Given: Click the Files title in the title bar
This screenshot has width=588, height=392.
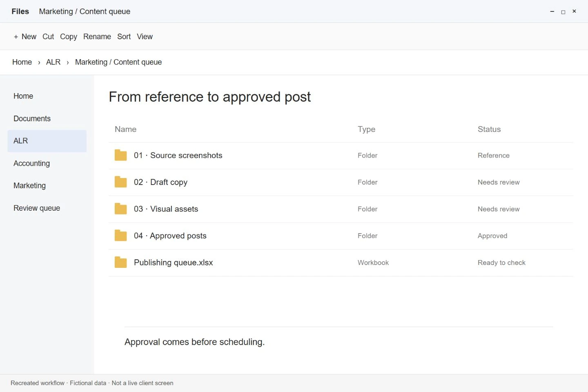Looking at the screenshot, I should 20,11.
